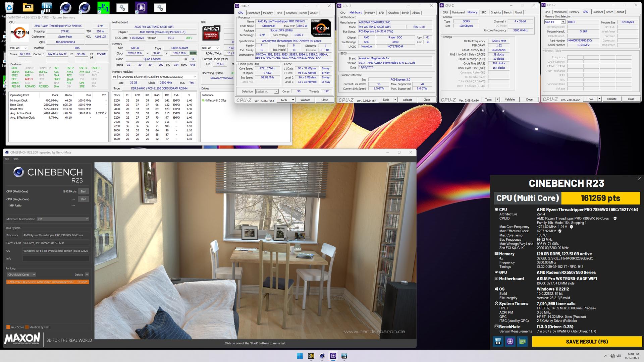Screen dimensions: 644x362
Task: Click the Info input field in Your System section
Action: [55, 258]
